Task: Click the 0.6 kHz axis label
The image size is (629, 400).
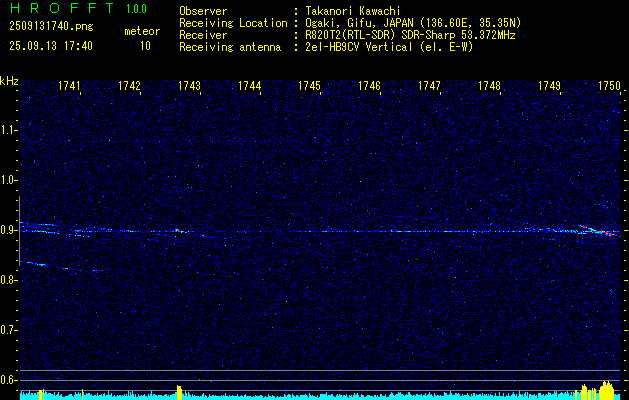Action: [x=8, y=380]
